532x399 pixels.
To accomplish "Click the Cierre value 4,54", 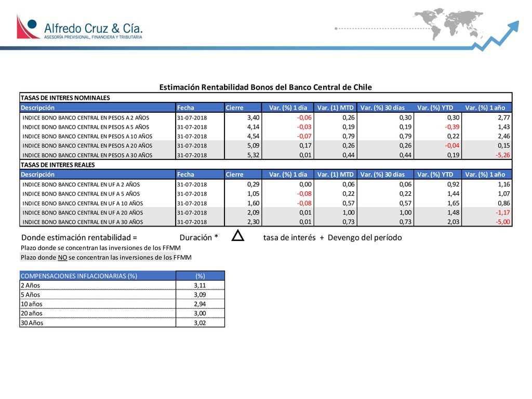I will (253, 136).
